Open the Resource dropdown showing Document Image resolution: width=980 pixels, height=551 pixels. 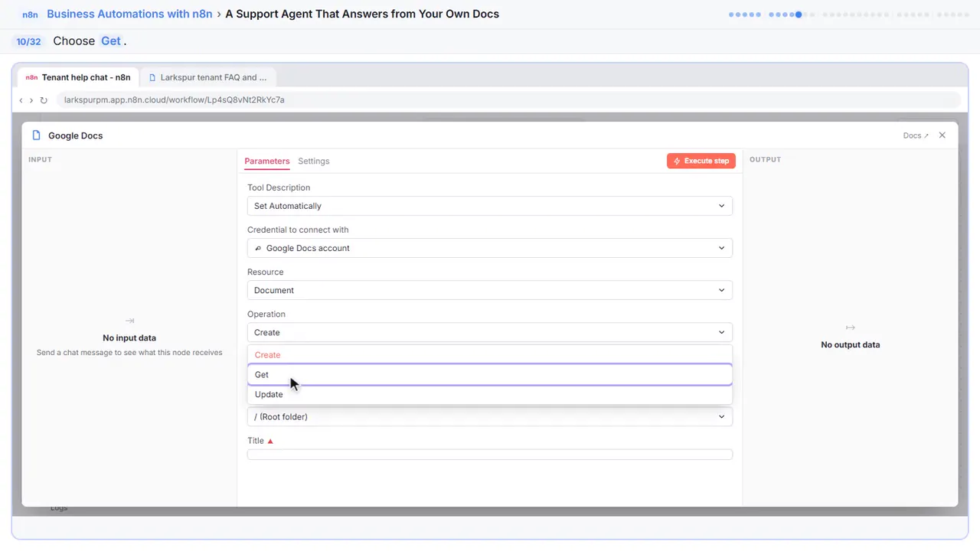pyautogui.click(x=490, y=290)
